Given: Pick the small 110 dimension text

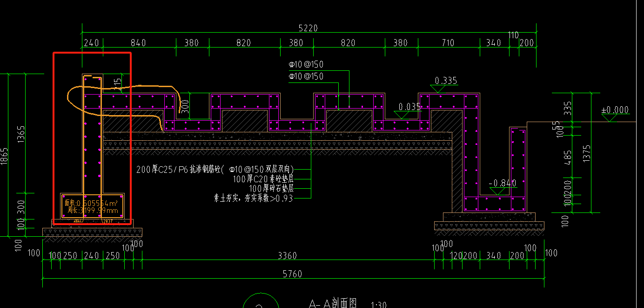Looking at the screenshot, I should tap(513, 35).
